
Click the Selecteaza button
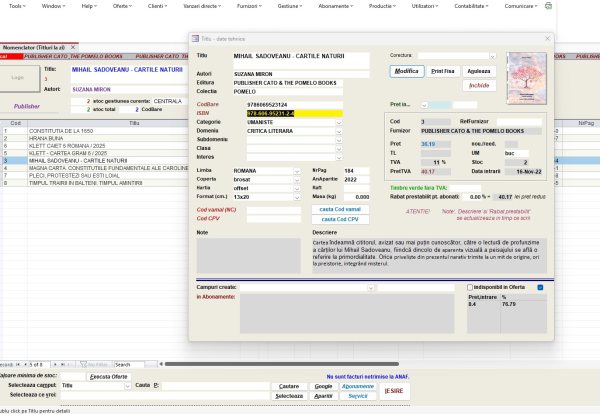pyautogui.click(x=289, y=396)
